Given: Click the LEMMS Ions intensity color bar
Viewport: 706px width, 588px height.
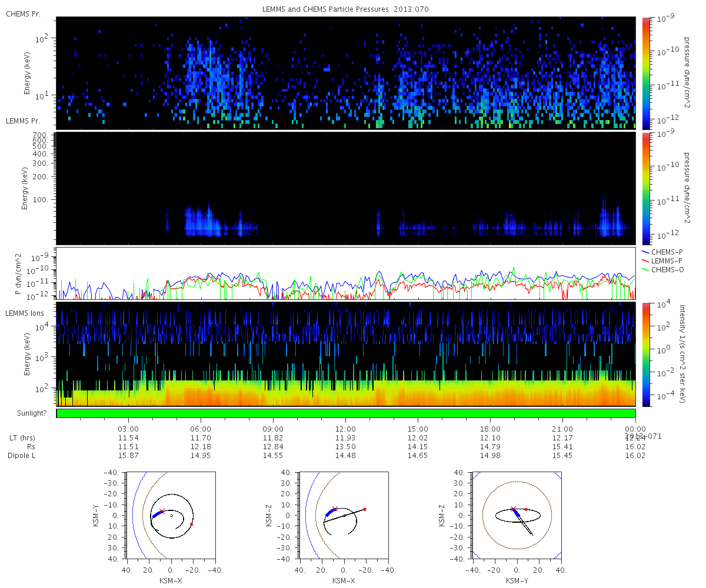Looking at the screenshot, I should click(x=645, y=354).
